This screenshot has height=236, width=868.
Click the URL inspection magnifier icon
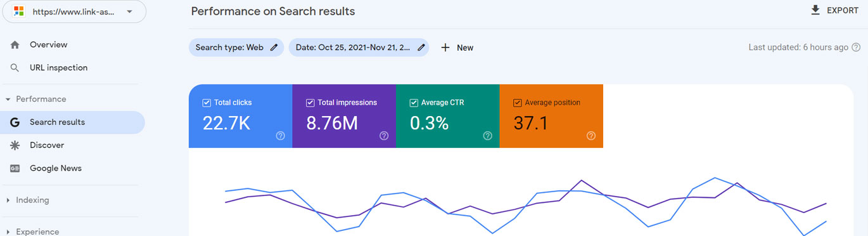(x=15, y=68)
